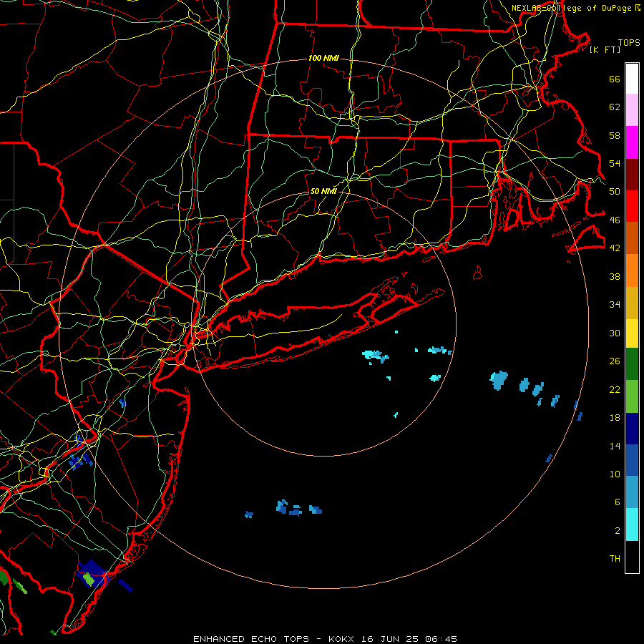Click the largest cyan echo south of Long Island
Image resolution: width=644 pixels, height=644 pixels.
click(375, 356)
